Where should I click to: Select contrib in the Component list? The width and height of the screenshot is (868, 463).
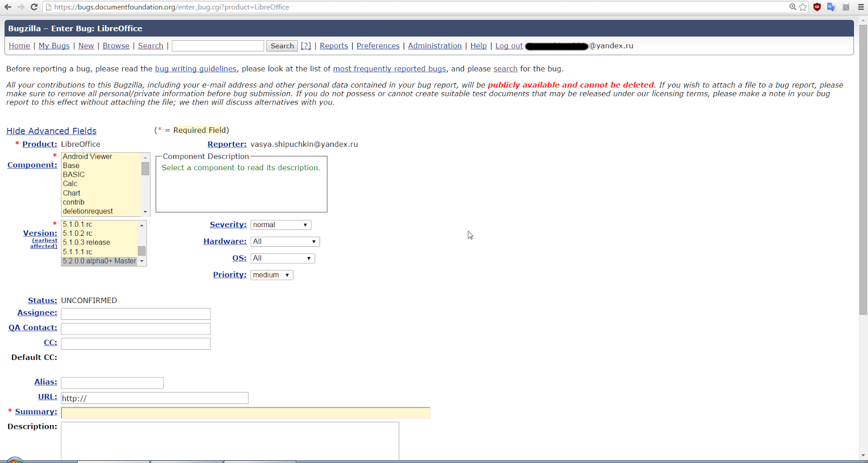pos(101,202)
